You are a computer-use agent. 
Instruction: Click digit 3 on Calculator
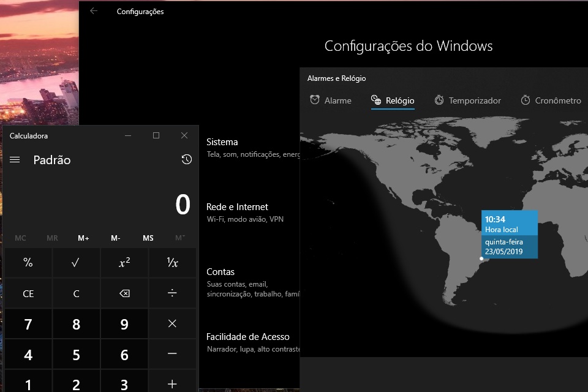pyautogui.click(x=124, y=384)
